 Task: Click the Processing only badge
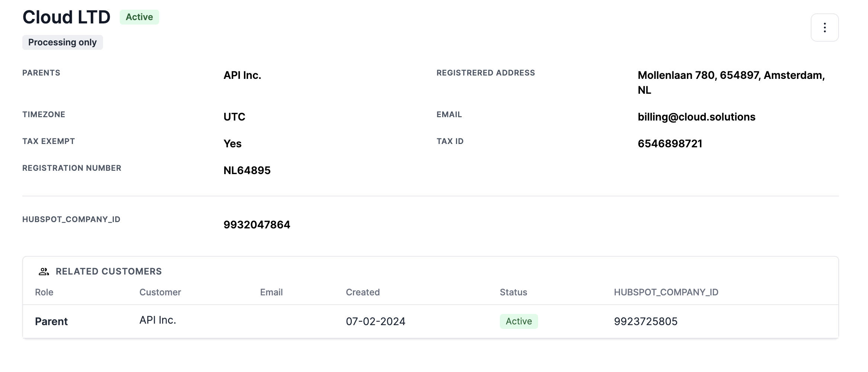point(62,42)
